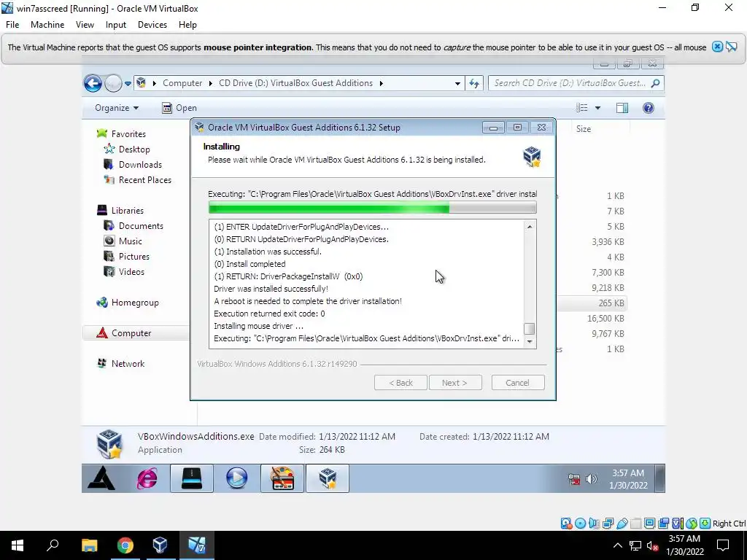
Task: Open the File menu in VirtualBox
Action: [x=12, y=25]
